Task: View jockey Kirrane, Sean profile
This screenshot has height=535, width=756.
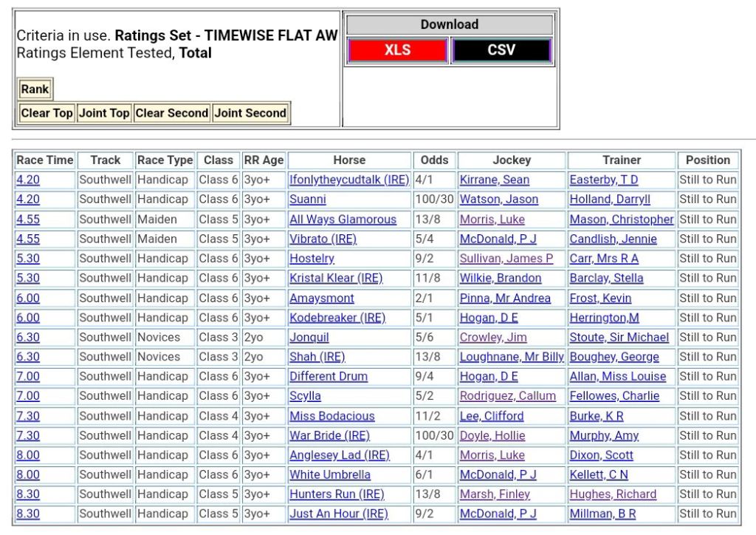Action: pos(494,180)
